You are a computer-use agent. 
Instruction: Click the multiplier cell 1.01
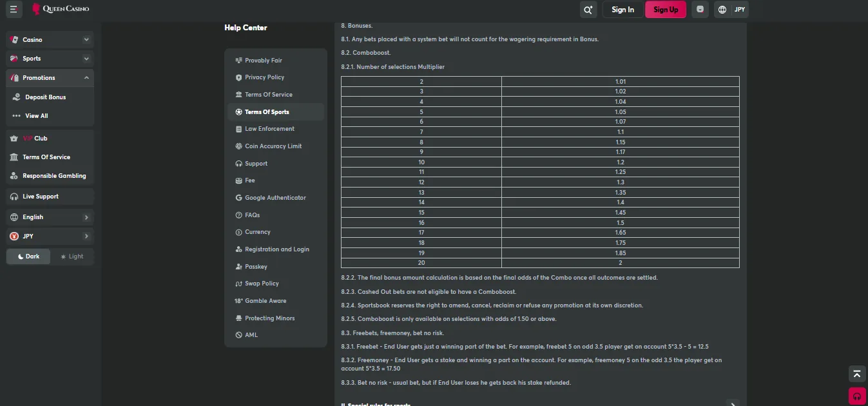[621, 82]
